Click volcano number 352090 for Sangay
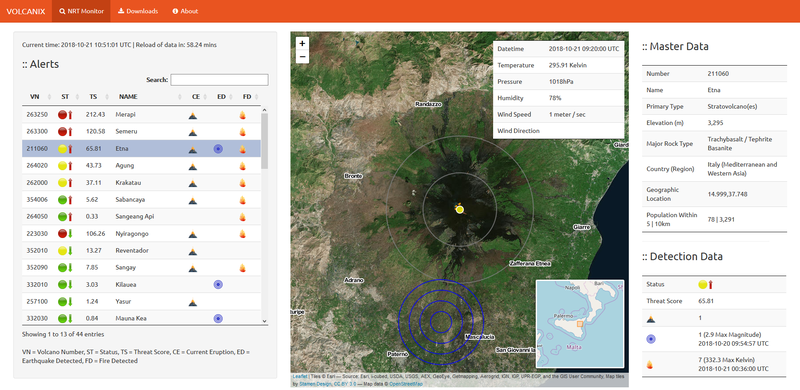The height and width of the screenshot is (390, 800). [x=37, y=267]
